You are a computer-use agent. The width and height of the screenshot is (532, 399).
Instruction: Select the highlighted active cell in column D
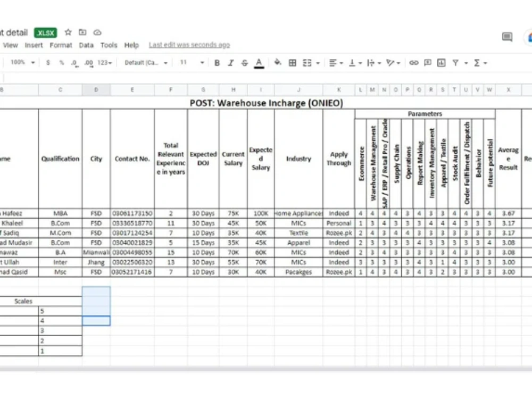(x=96, y=321)
